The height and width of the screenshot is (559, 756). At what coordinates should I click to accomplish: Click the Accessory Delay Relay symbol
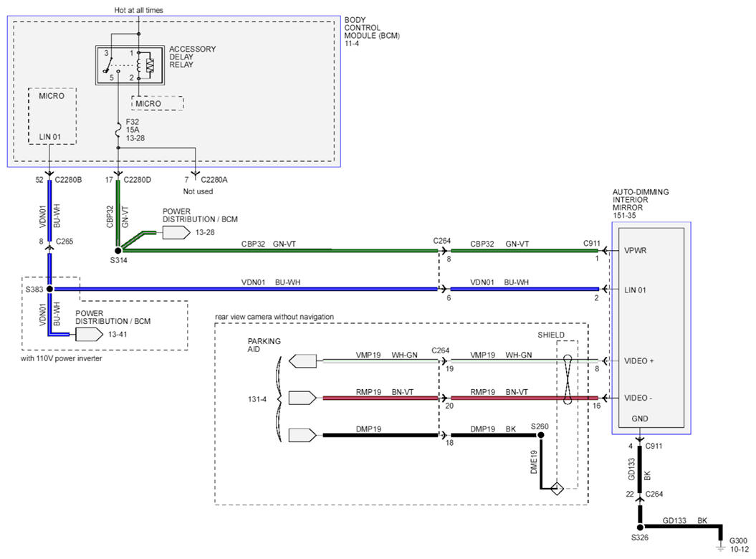(130, 65)
